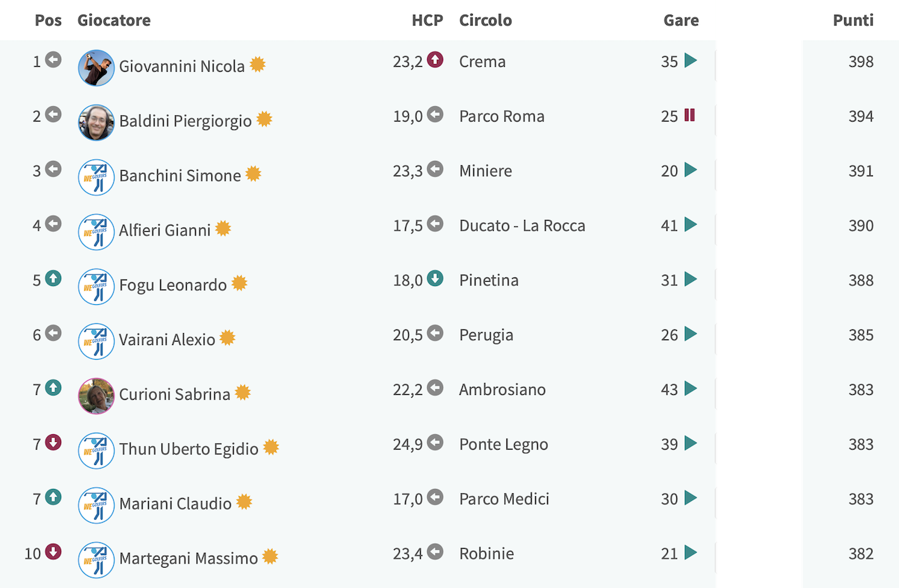899x588 pixels.
Task: Open Vairani Alexio's player name link
Action: [x=167, y=339]
